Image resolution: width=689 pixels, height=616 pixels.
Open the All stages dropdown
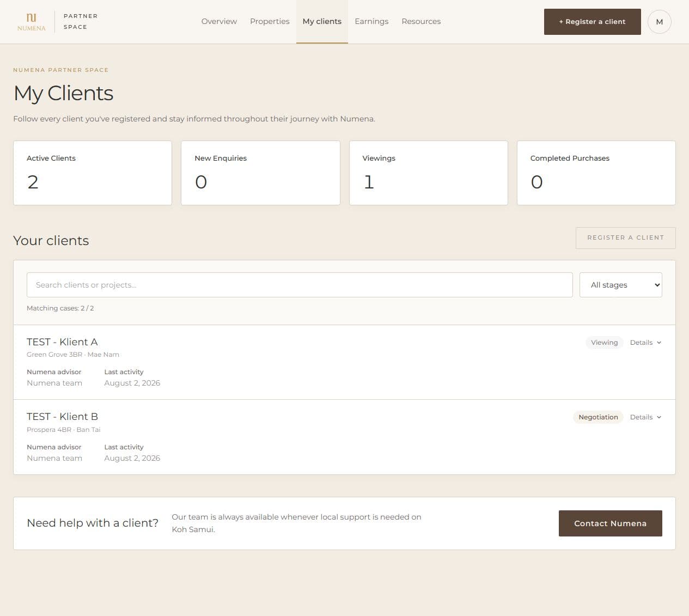620,285
